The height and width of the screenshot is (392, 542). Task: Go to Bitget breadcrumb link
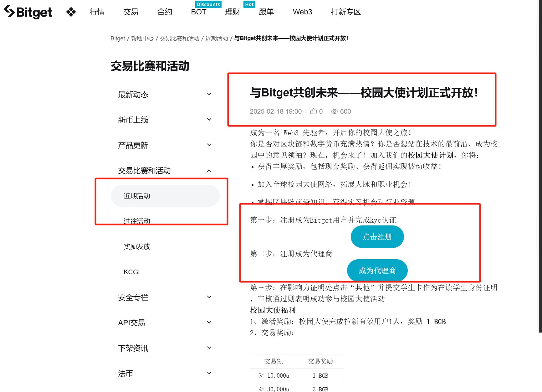[118, 39]
